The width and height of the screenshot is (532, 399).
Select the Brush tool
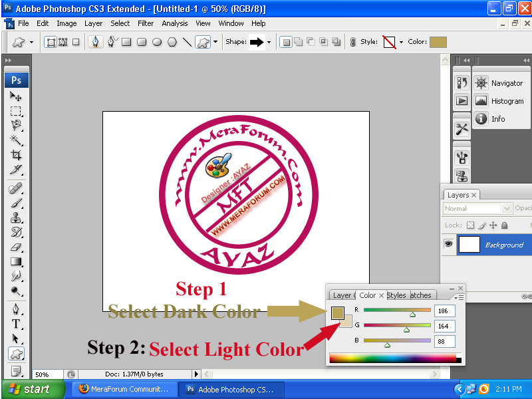click(x=15, y=203)
